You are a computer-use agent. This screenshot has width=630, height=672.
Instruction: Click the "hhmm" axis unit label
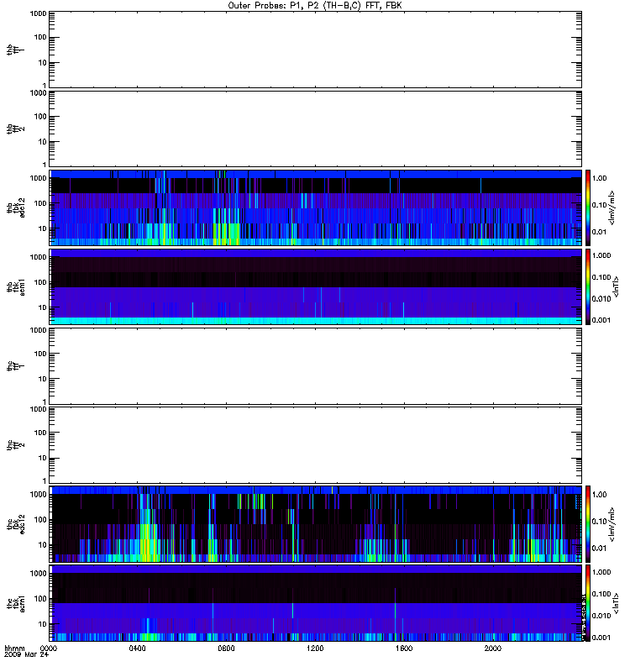14,648
